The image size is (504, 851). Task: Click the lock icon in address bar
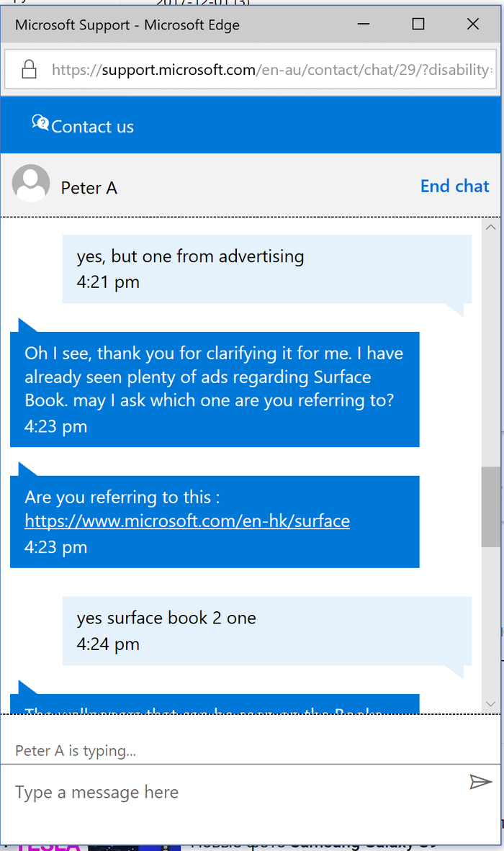coord(29,70)
